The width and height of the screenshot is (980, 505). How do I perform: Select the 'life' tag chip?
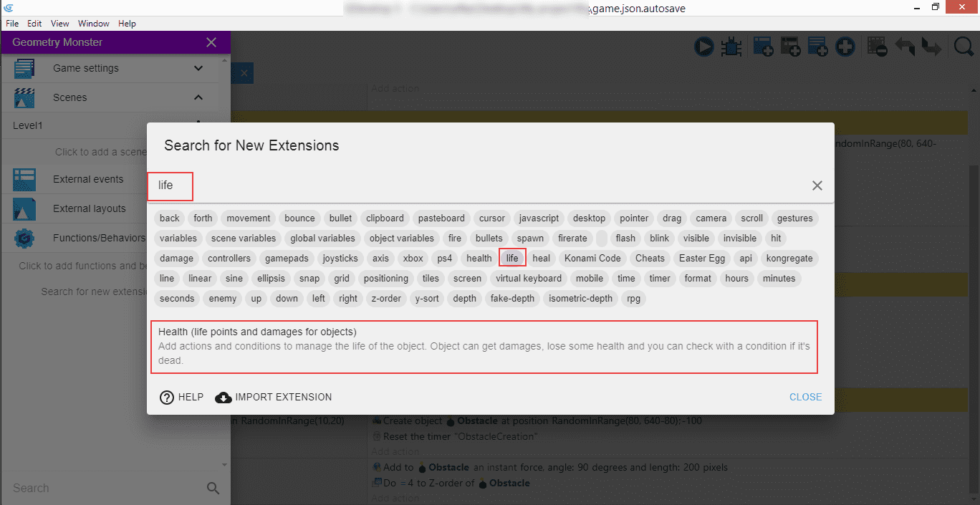click(512, 258)
